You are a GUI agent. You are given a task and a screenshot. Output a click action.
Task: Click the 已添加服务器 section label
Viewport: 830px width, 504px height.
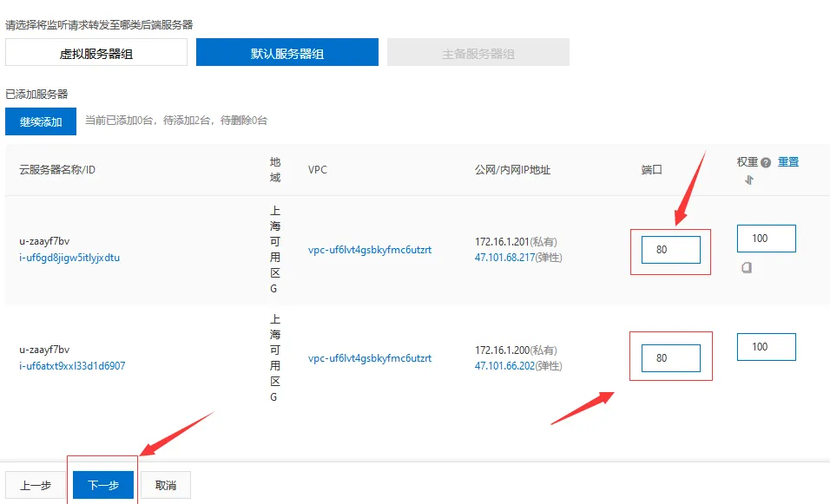pos(36,95)
